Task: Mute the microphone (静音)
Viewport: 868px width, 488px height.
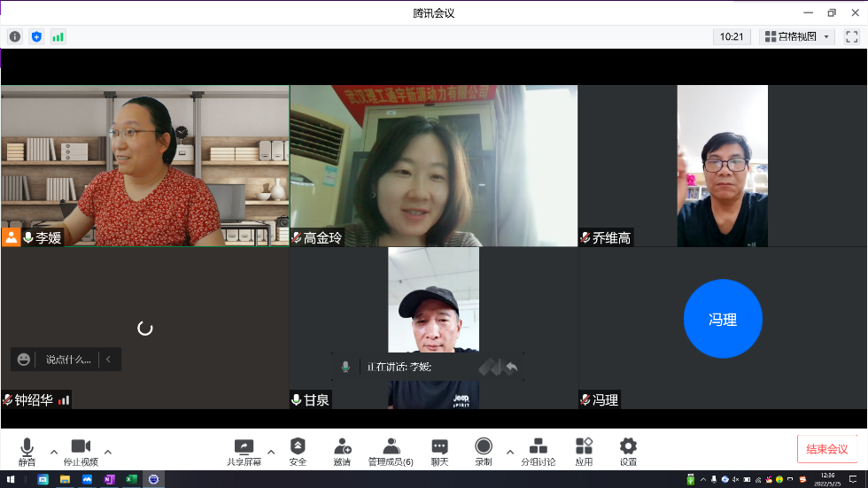Action: (x=27, y=451)
